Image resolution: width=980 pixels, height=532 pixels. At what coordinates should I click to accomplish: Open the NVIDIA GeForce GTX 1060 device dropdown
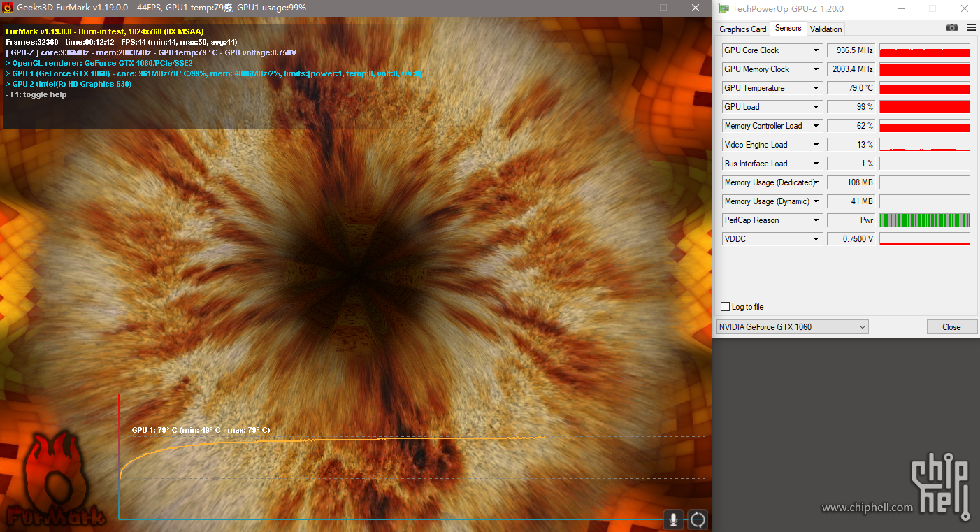792,327
